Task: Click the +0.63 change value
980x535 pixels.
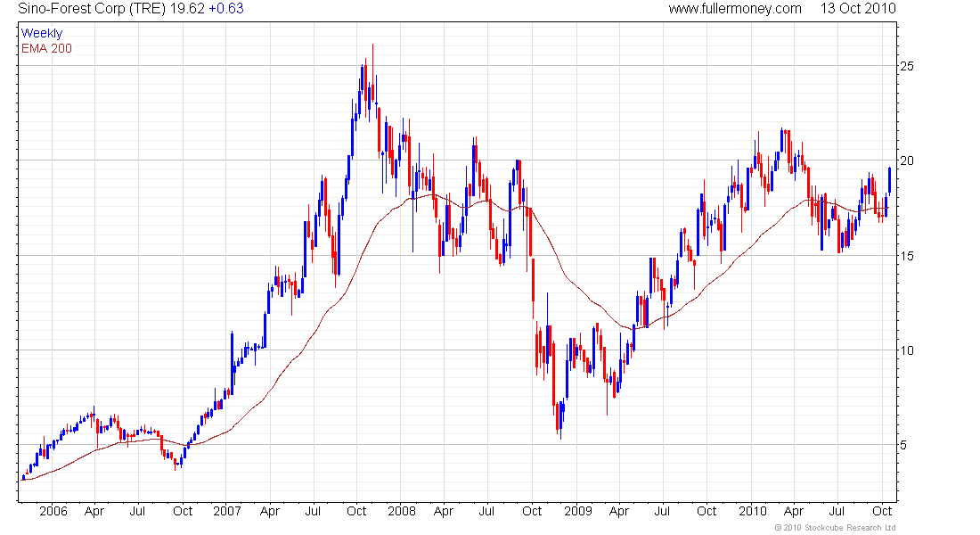Action: point(225,9)
